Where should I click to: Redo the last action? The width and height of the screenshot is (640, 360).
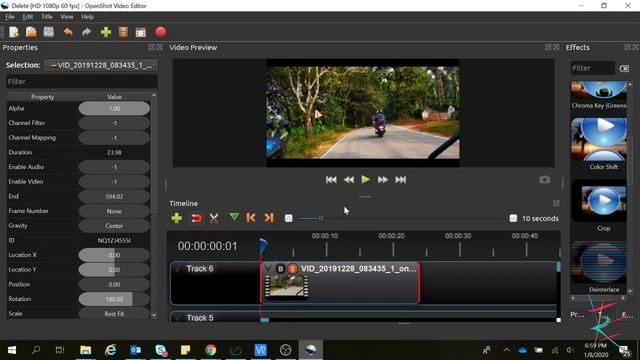click(x=86, y=32)
